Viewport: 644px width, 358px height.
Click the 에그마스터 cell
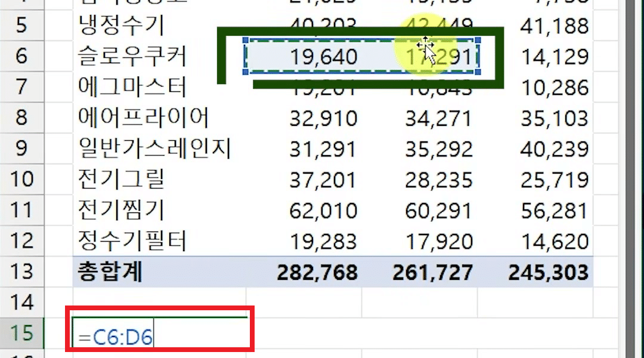(x=160, y=87)
